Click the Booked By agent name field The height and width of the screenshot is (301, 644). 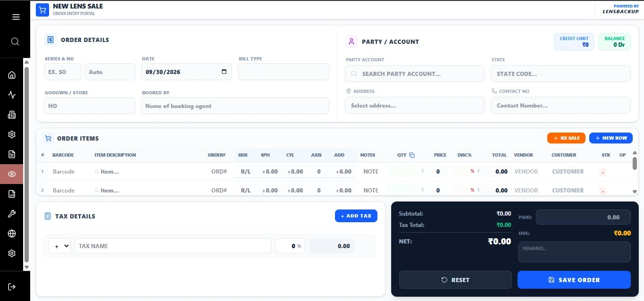235,106
